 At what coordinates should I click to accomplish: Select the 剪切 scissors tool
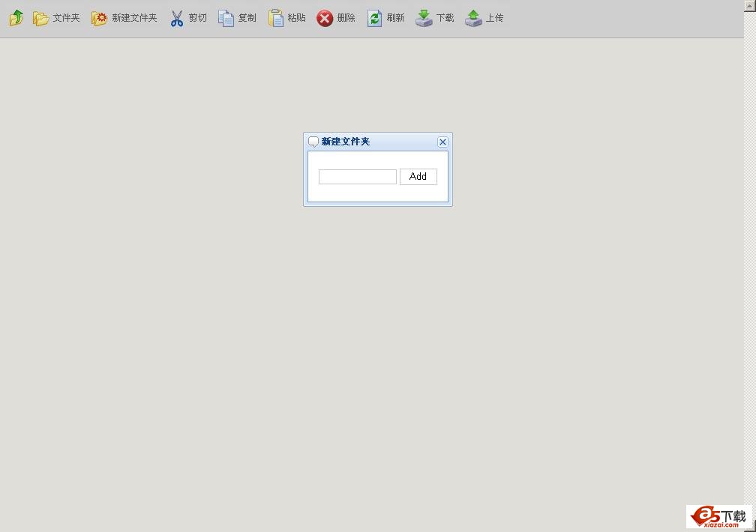tap(187, 18)
